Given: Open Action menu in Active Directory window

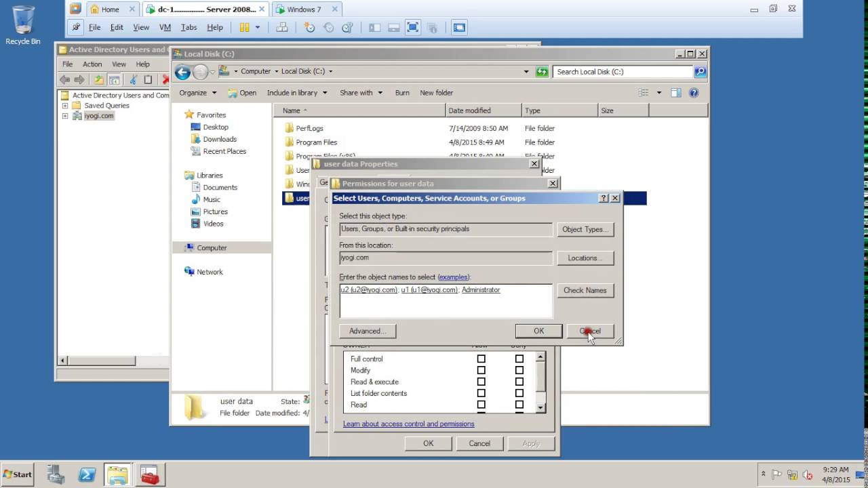Looking at the screenshot, I should pos(92,64).
